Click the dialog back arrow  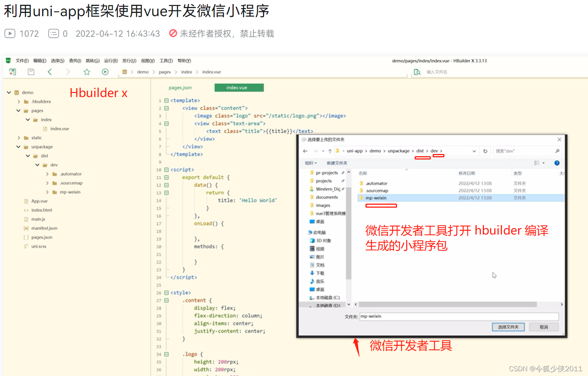pyautogui.click(x=305, y=151)
